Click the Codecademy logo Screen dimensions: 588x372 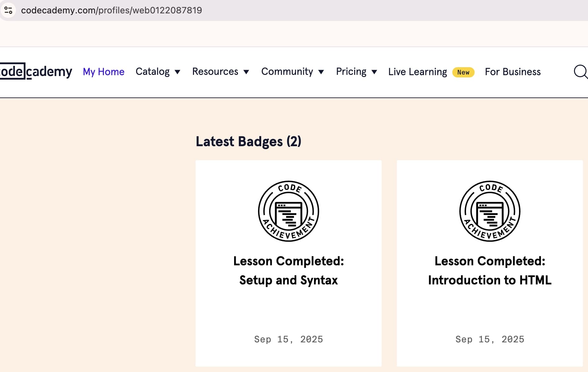[x=36, y=71]
